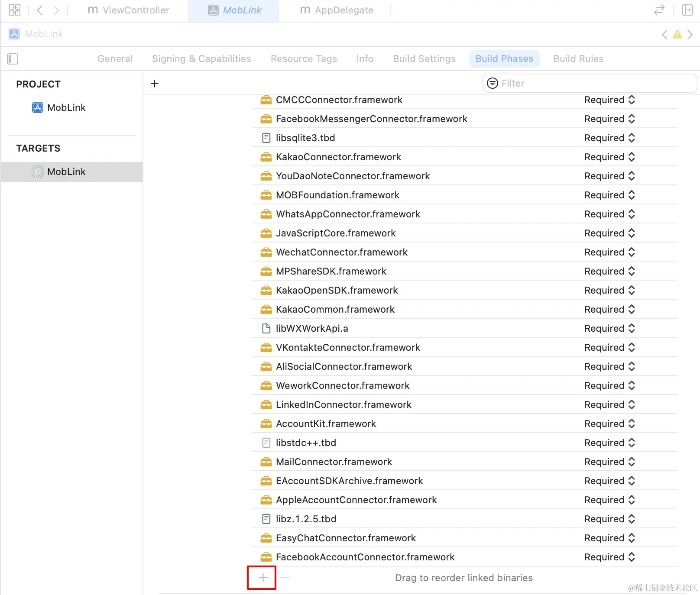The height and width of the screenshot is (595, 700).
Task: Select MobLink under PROJECT
Action: pyautogui.click(x=59, y=107)
